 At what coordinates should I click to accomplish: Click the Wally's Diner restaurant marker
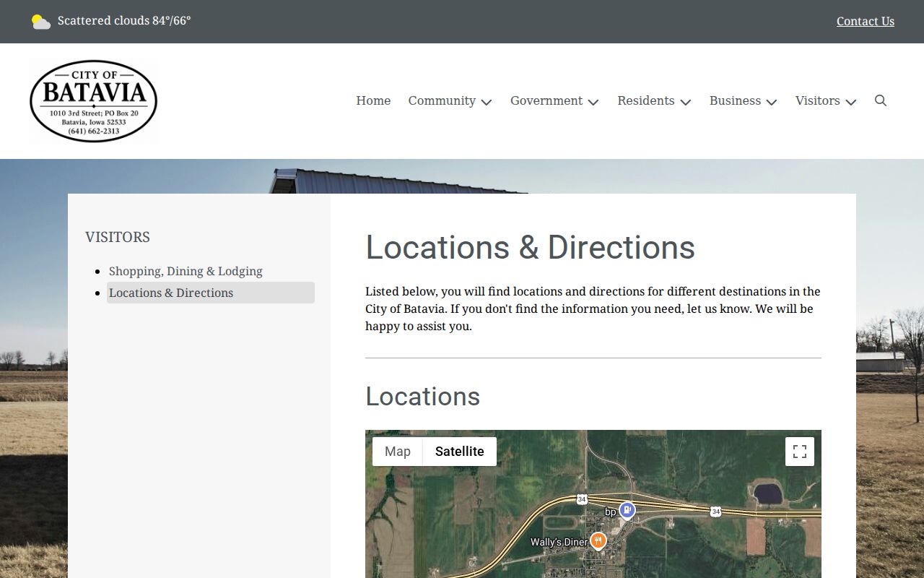[598, 540]
